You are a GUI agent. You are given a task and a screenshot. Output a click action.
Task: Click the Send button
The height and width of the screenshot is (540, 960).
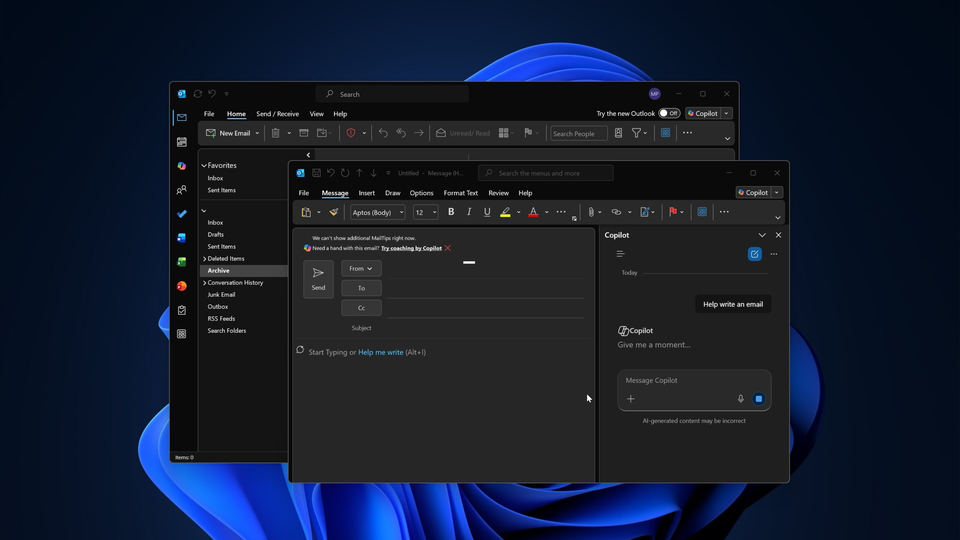(x=318, y=279)
